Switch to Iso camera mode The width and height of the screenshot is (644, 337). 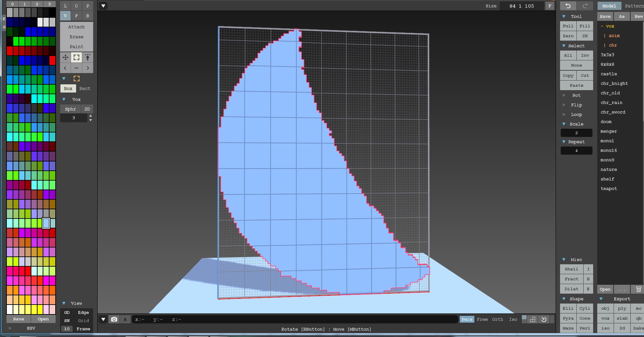(x=513, y=319)
